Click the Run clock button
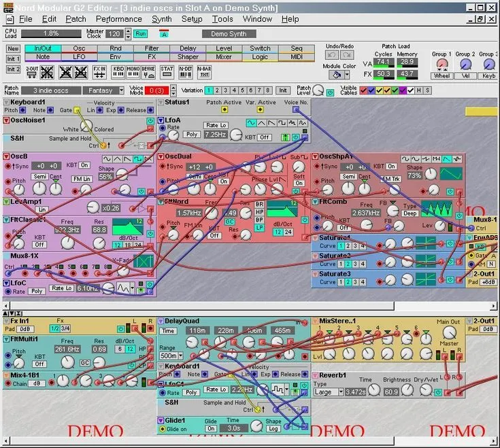This screenshot has width=500, height=448. point(141,34)
